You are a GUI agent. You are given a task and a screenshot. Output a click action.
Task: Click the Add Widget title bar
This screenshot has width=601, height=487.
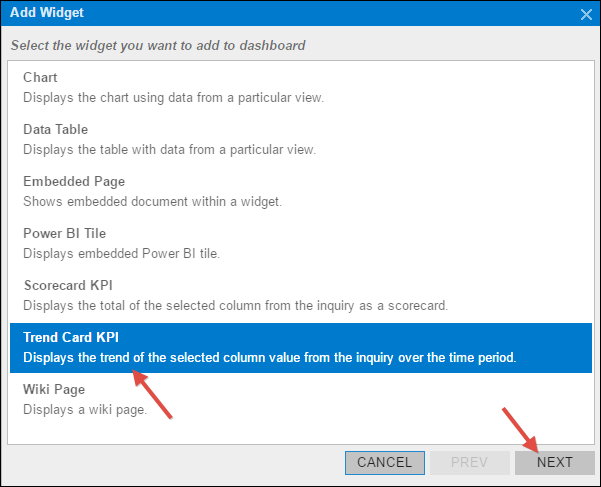291,13
